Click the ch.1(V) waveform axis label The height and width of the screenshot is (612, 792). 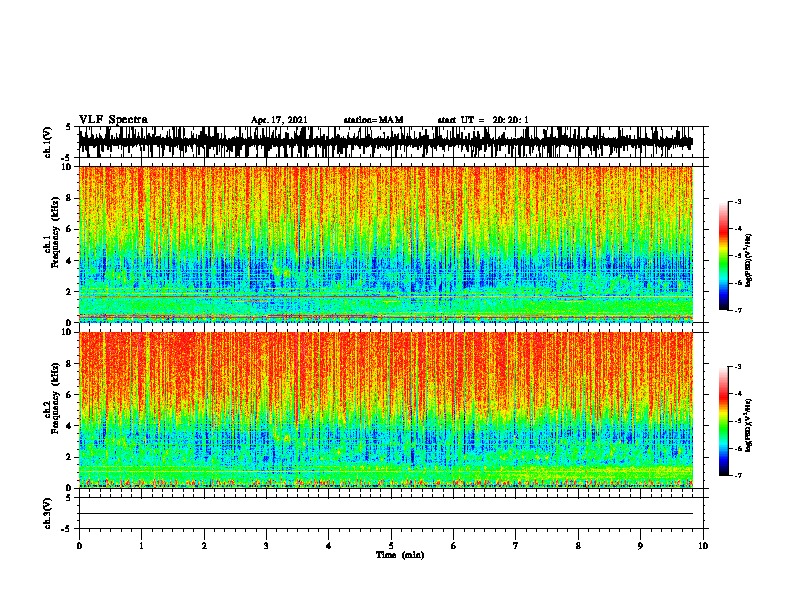coord(47,142)
